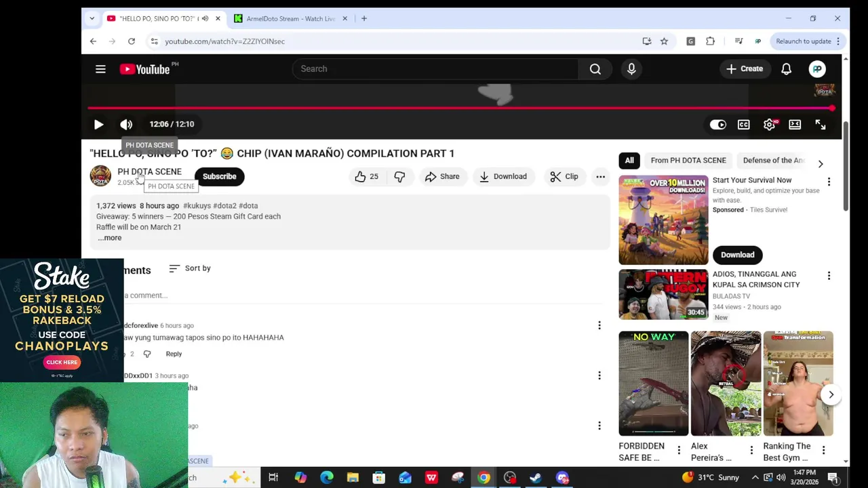Image resolution: width=868 pixels, height=488 pixels.
Task: Click the Clip scissors button
Action: click(x=564, y=176)
